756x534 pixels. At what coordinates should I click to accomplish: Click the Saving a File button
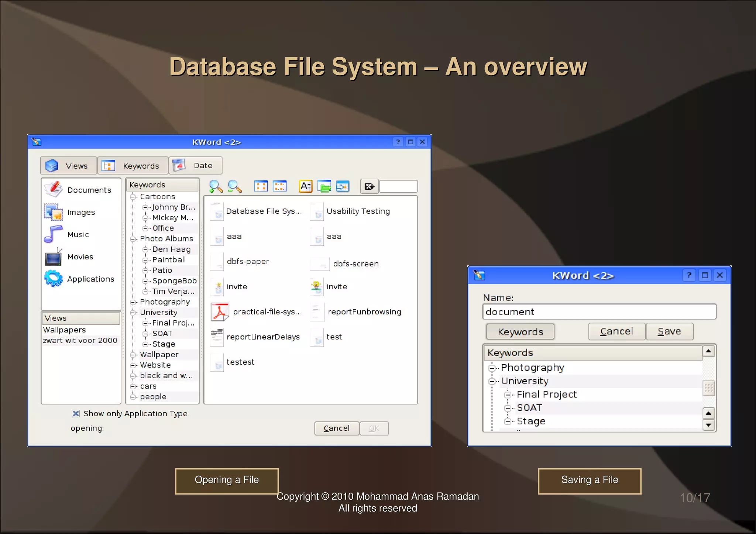(x=590, y=480)
